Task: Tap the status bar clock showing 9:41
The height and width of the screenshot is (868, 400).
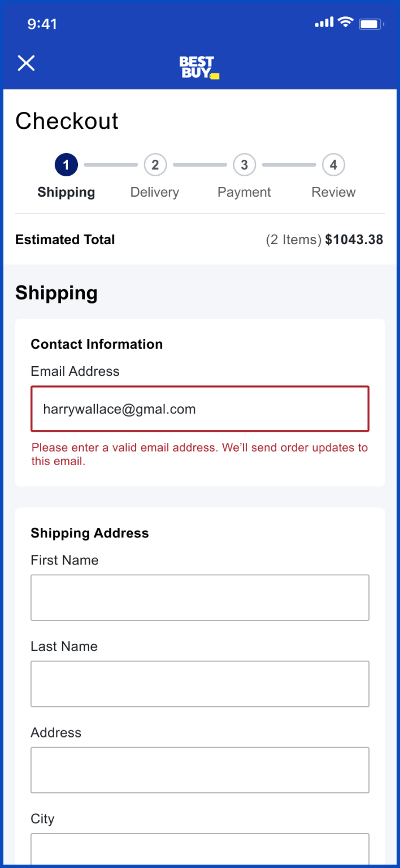Action: click(42, 24)
